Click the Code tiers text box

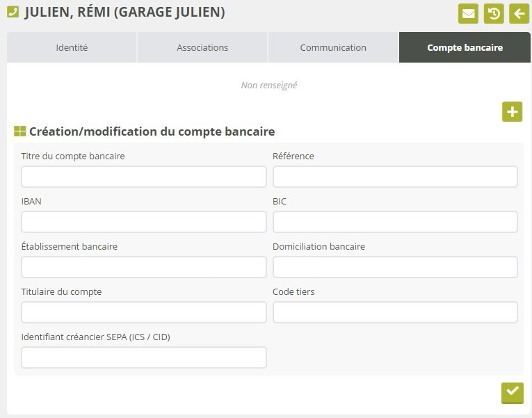click(x=395, y=312)
